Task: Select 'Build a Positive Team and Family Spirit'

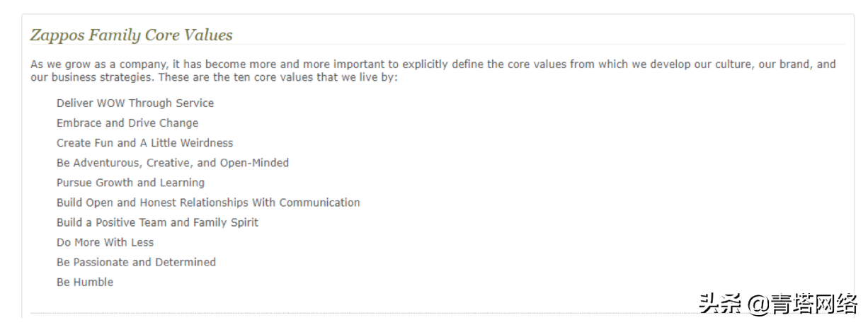Action: click(x=157, y=222)
